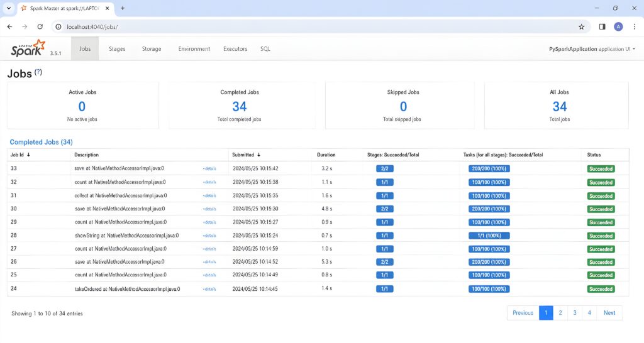The height and width of the screenshot is (343, 644).
Task: Click the 2/2 stages badge for job 30
Action: (385, 209)
